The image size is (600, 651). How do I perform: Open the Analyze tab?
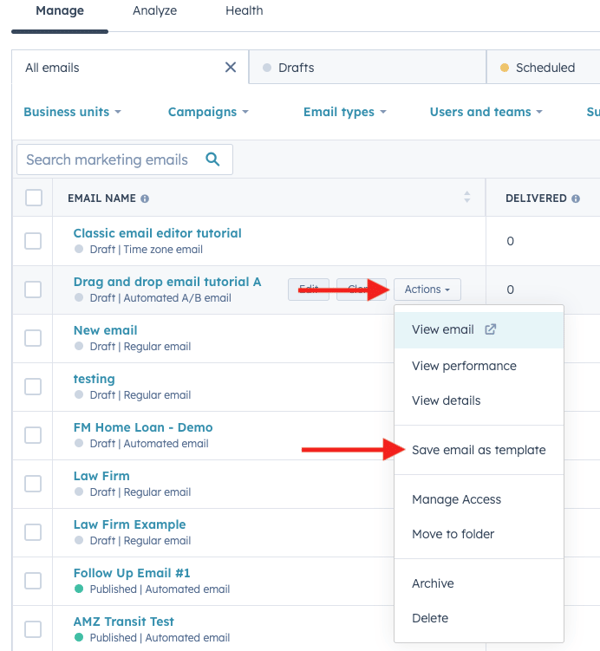[x=154, y=11]
